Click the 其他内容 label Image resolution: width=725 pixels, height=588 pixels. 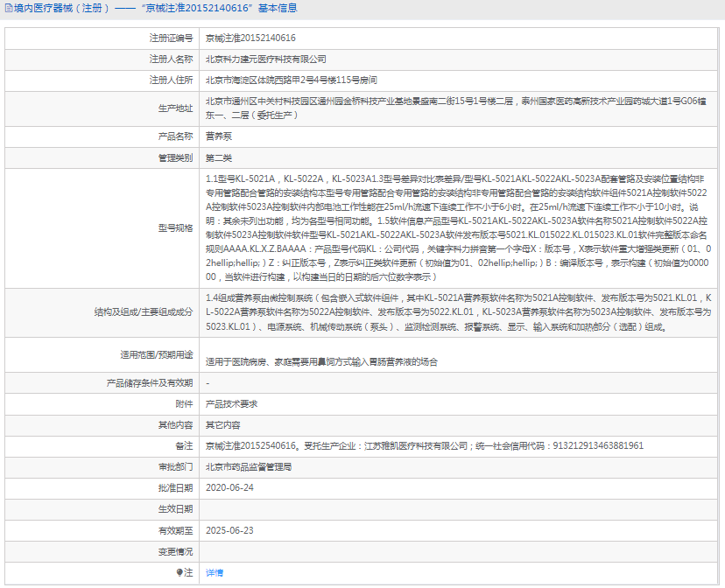176,425
